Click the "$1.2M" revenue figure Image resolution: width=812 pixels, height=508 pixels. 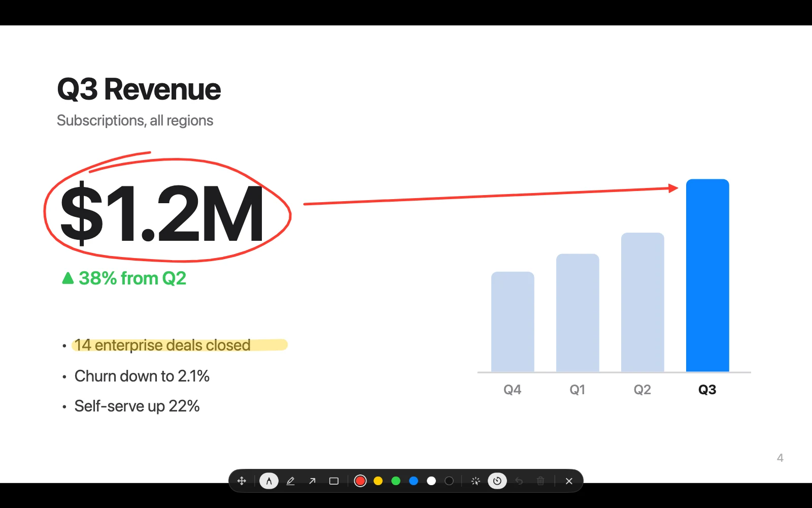point(162,213)
